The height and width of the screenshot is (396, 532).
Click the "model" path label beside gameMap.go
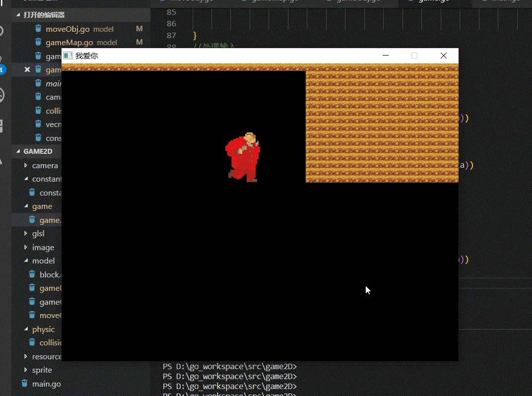(x=107, y=43)
